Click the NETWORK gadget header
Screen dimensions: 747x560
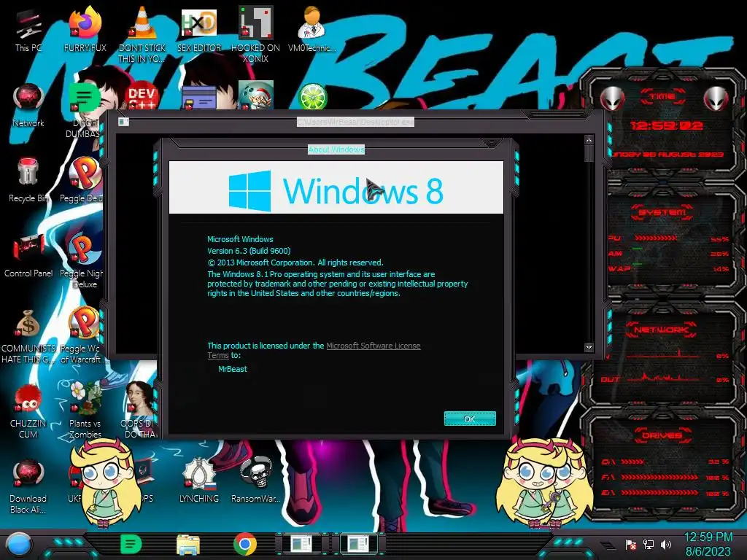(662, 330)
